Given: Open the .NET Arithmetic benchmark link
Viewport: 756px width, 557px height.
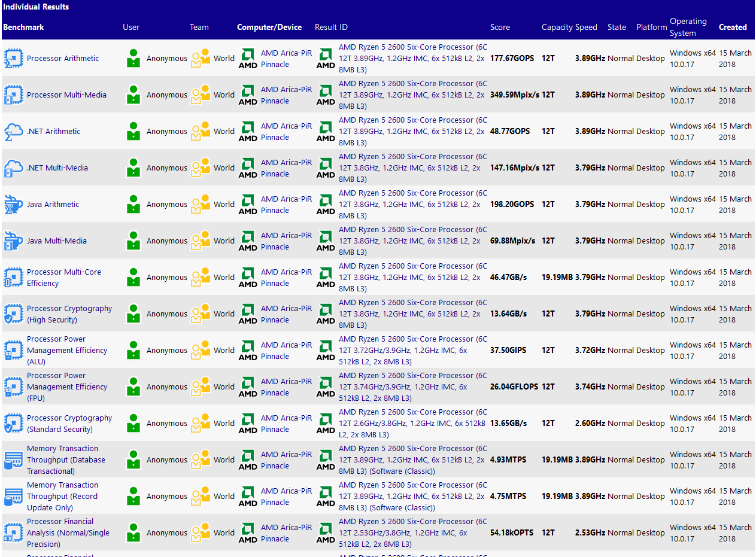Looking at the screenshot, I should point(53,132).
